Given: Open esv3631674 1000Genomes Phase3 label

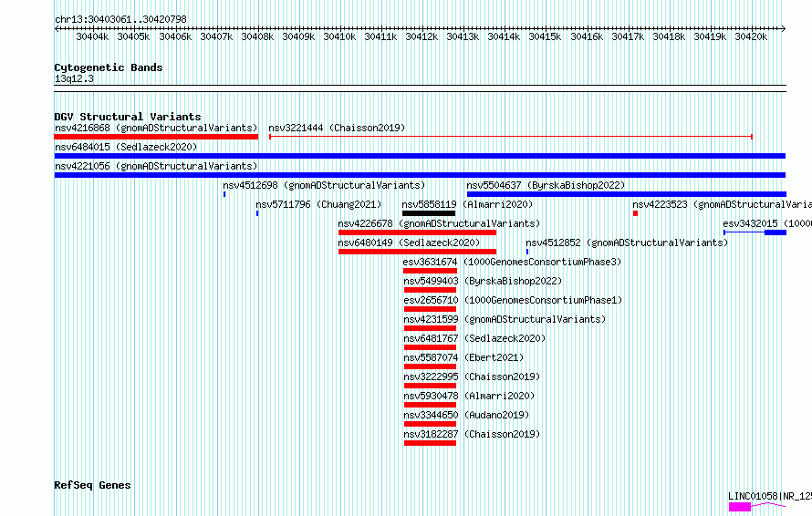Looking at the screenshot, I should click(512, 262).
